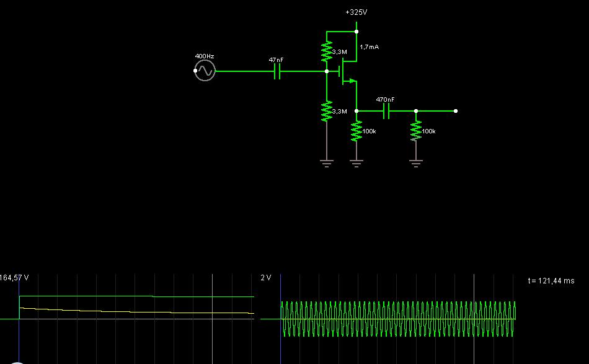589x364 pixels.
Task: Click the 100k source resistor under the transistor
Action: tap(356, 131)
